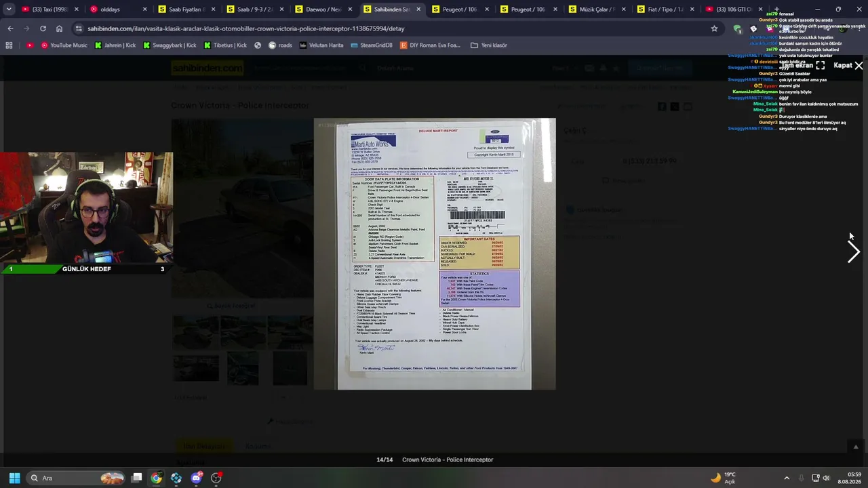Open the Windows Start menu

[14, 478]
